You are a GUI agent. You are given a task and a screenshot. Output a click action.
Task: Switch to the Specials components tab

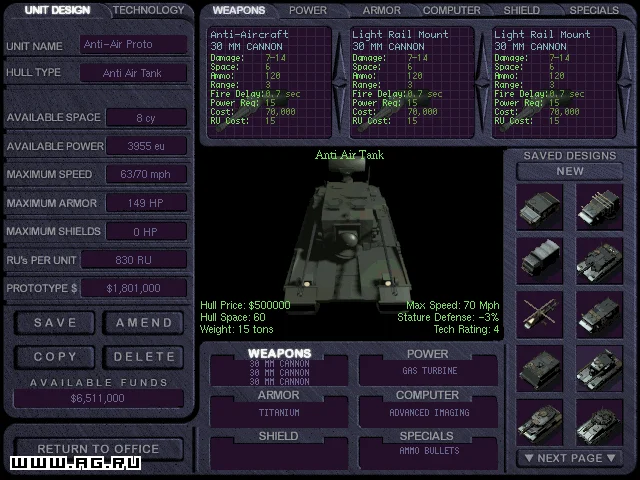[x=593, y=11]
